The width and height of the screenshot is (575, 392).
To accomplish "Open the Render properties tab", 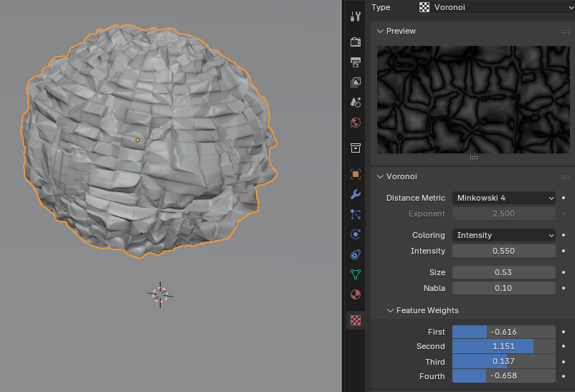I will click(x=355, y=42).
